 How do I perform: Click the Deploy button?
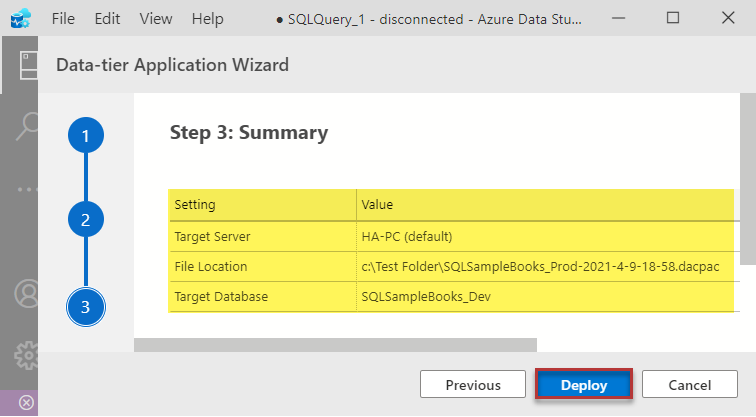point(584,385)
